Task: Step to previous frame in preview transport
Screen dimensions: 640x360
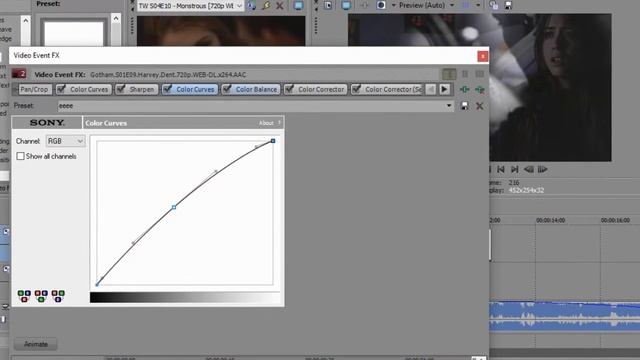Action: 529,169
